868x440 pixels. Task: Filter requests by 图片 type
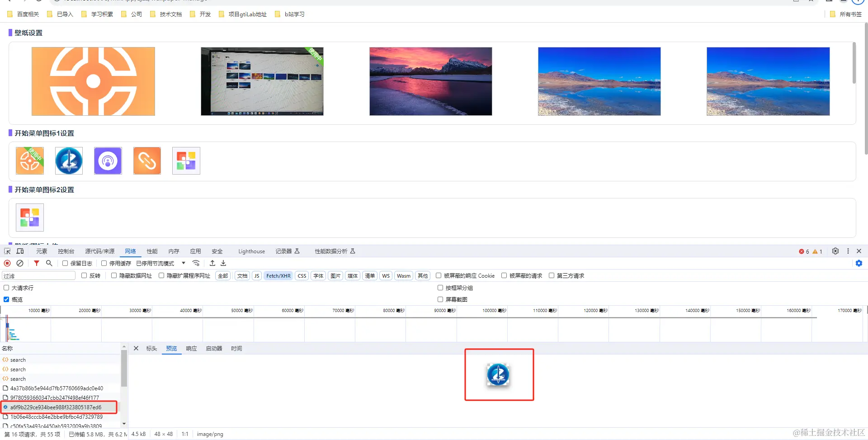point(335,276)
